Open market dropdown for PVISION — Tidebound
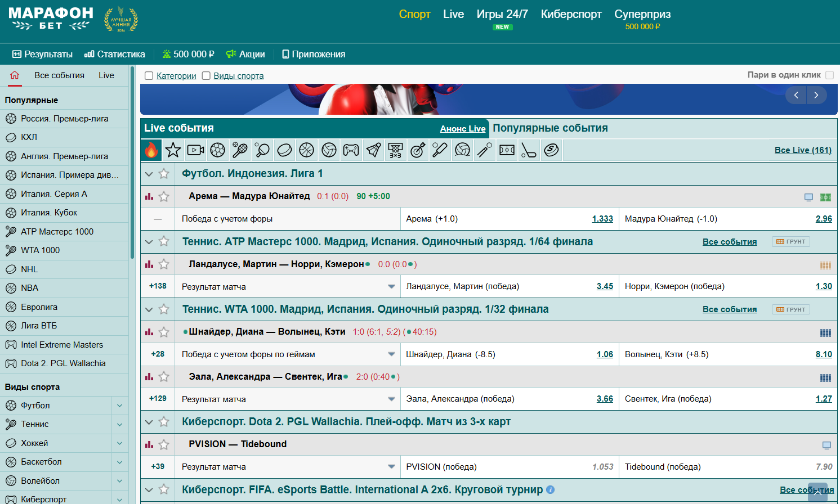 391,467
